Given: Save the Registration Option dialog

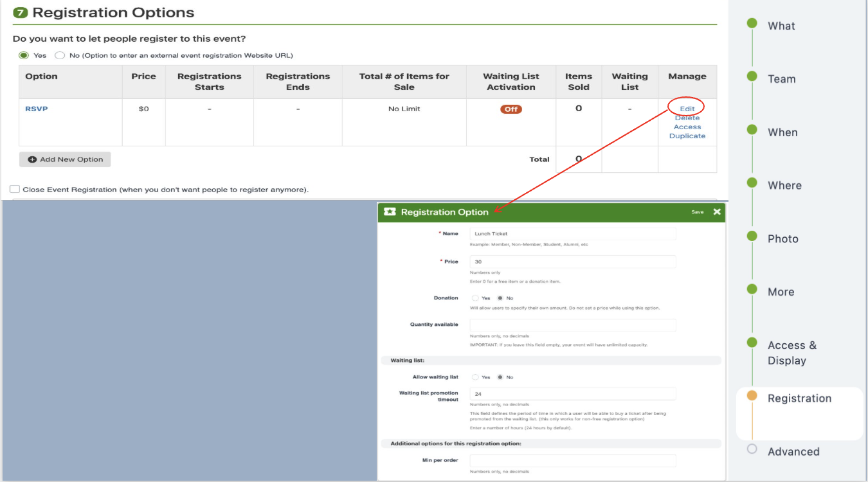Looking at the screenshot, I should point(698,211).
